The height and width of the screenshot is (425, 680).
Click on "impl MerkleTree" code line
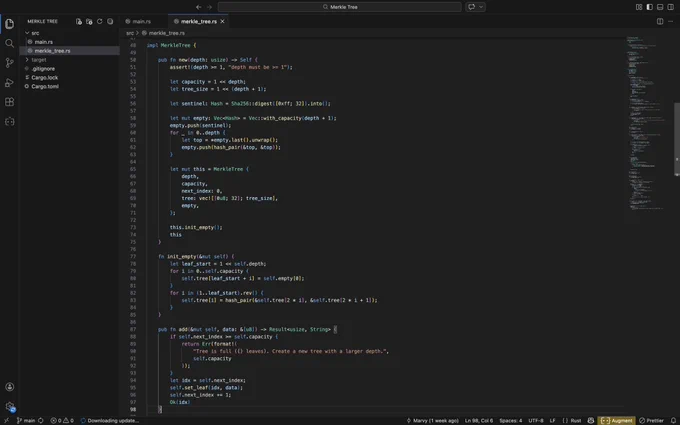pyautogui.click(x=171, y=45)
